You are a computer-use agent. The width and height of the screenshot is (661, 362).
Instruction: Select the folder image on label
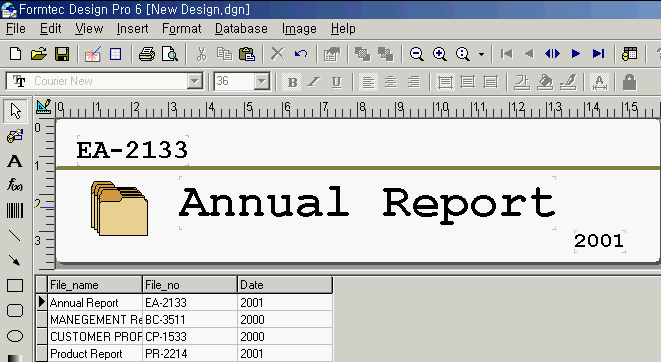[x=120, y=209]
